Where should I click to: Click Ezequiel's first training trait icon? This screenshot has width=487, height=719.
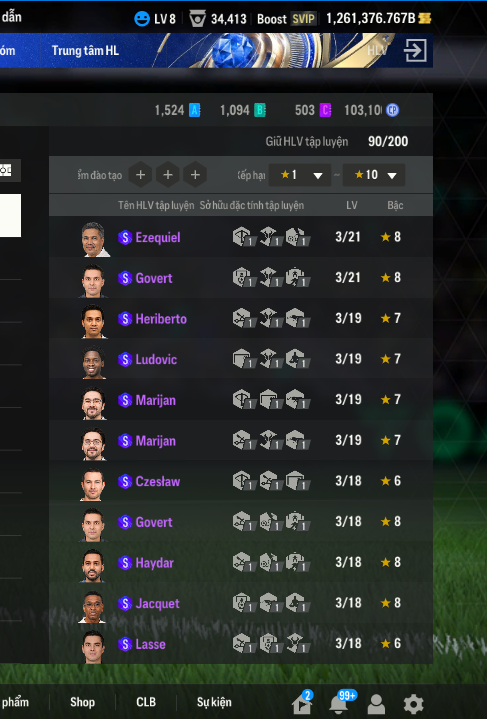(x=243, y=237)
